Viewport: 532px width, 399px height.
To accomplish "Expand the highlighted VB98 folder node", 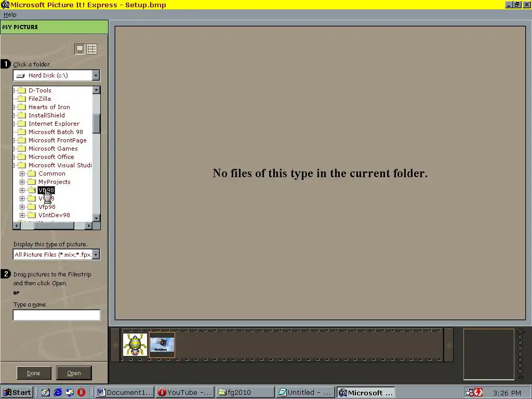I will pos(22,190).
